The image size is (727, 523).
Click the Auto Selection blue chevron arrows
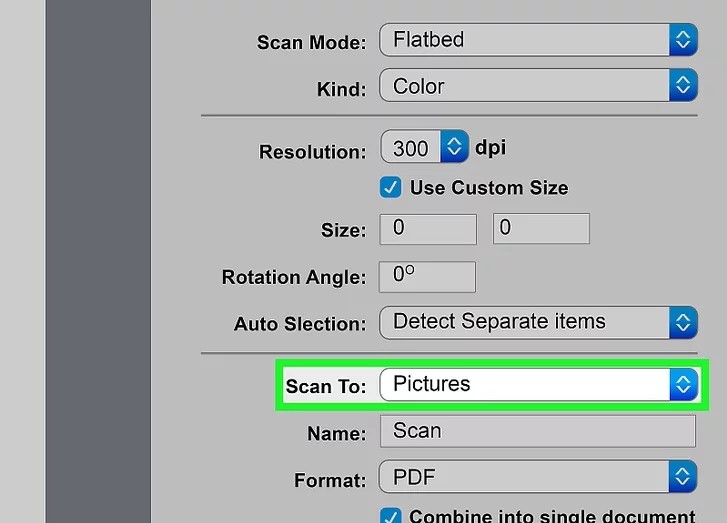coord(682,322)
